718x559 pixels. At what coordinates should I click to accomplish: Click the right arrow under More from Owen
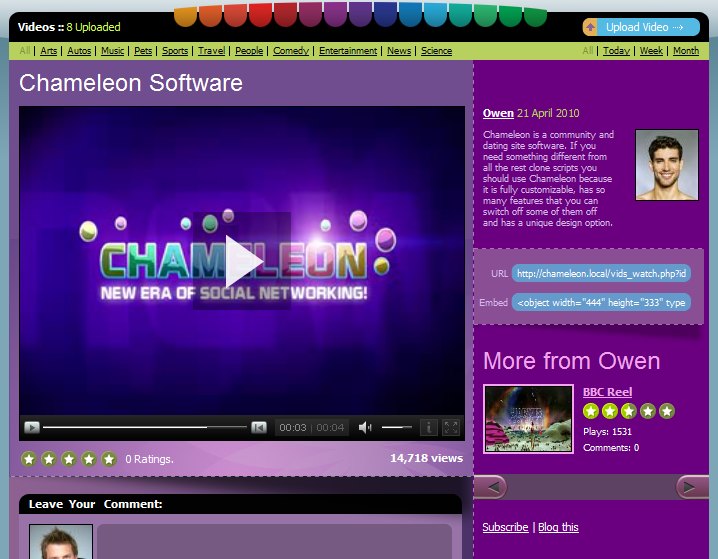click(692, 487)
